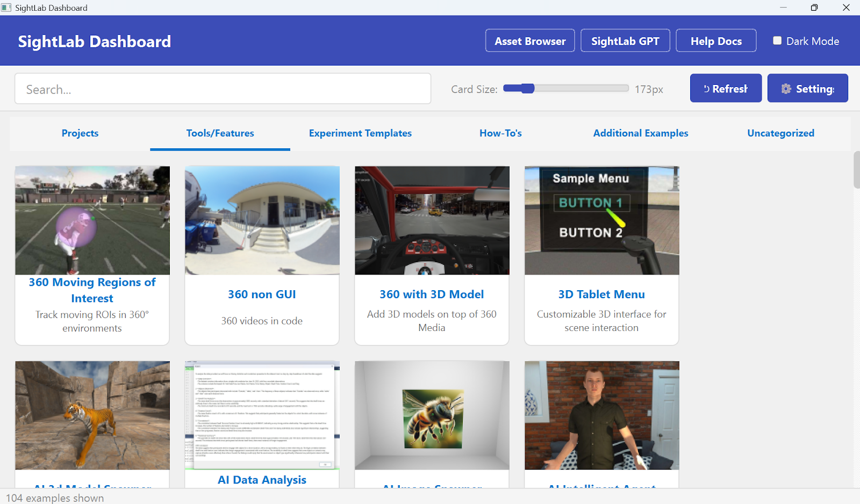Open Settings via the gear button
Image resolution: width=860 pixels, height=504 pixels.
807,88
